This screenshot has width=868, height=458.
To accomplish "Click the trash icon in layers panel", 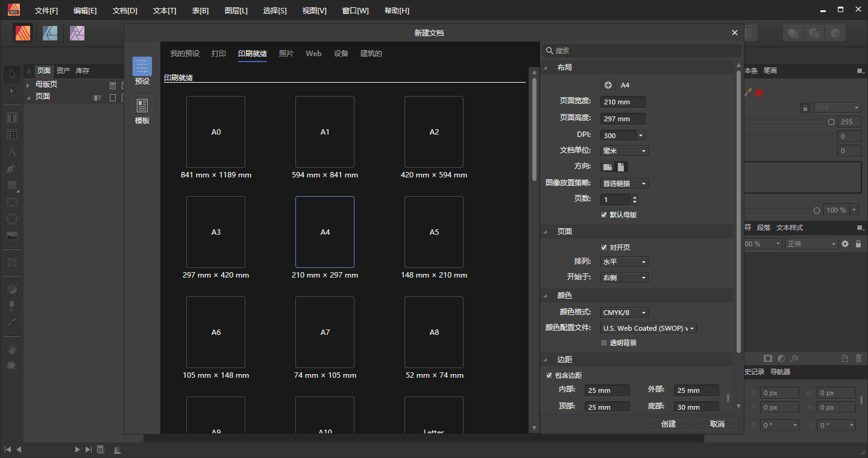I will coord(858,358).
